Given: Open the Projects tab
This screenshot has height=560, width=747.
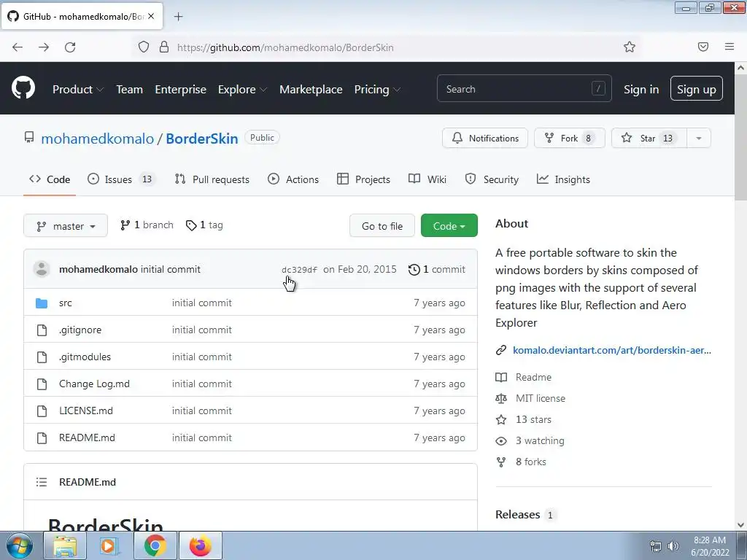Looking at the screenshot, I should [363, 179].
